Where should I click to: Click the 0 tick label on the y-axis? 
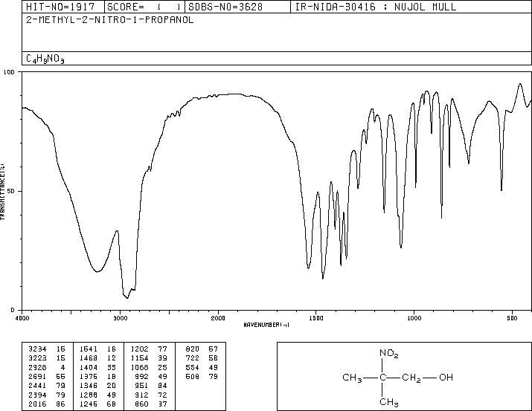(x=13, y=310)
